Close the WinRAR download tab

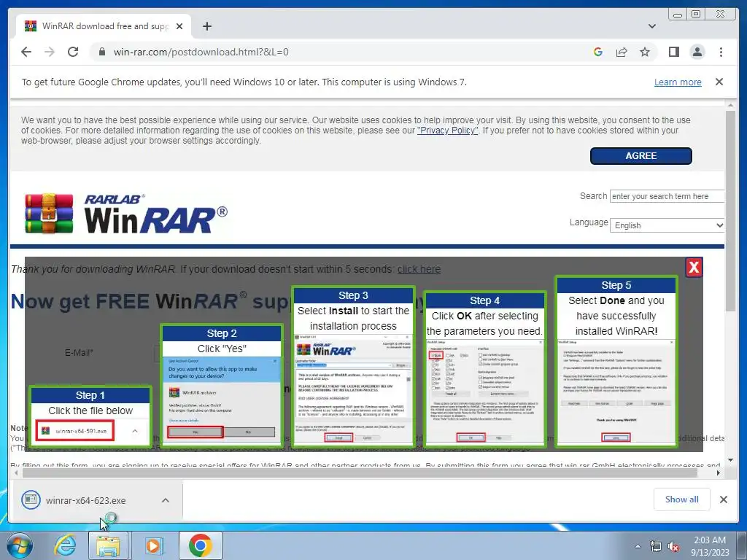[x=179, y=26]
